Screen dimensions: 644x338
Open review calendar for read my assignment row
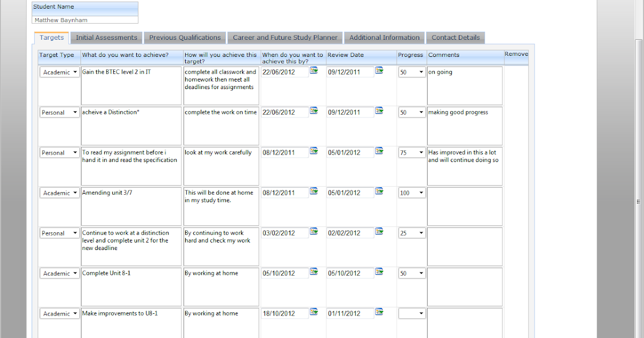pyautogui.click(x=379, y=151)
